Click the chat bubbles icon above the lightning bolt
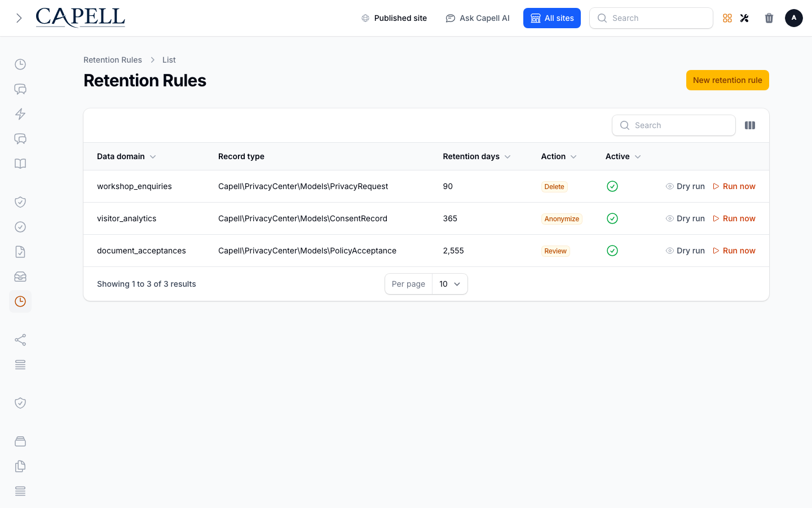The height and width of the screenshot is (508, 812). (x=20, y=89)
